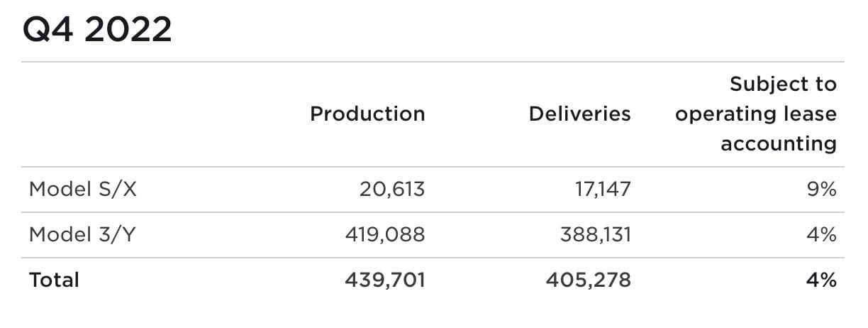
Task: Click the word 'accounting' in the header
Action: 779,143
